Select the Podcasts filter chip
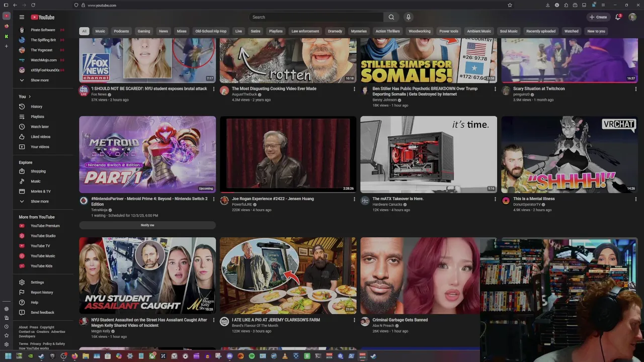This screenshot has width=644, height=362. click(x=121, y=31)
